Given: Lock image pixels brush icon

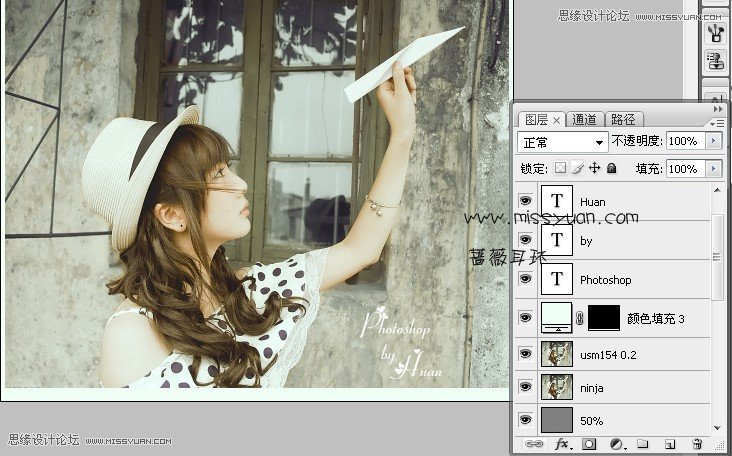Looking at the screenshot, I should coord(577,168).
